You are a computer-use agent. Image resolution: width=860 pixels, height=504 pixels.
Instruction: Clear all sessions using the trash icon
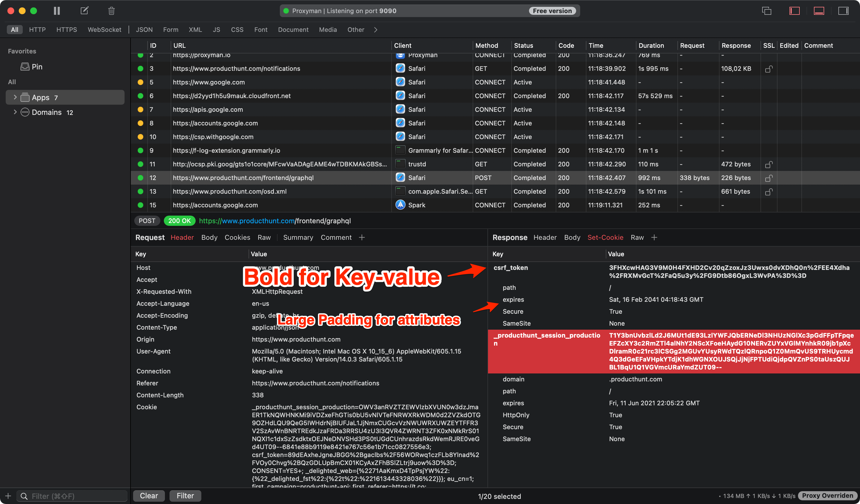111,11
